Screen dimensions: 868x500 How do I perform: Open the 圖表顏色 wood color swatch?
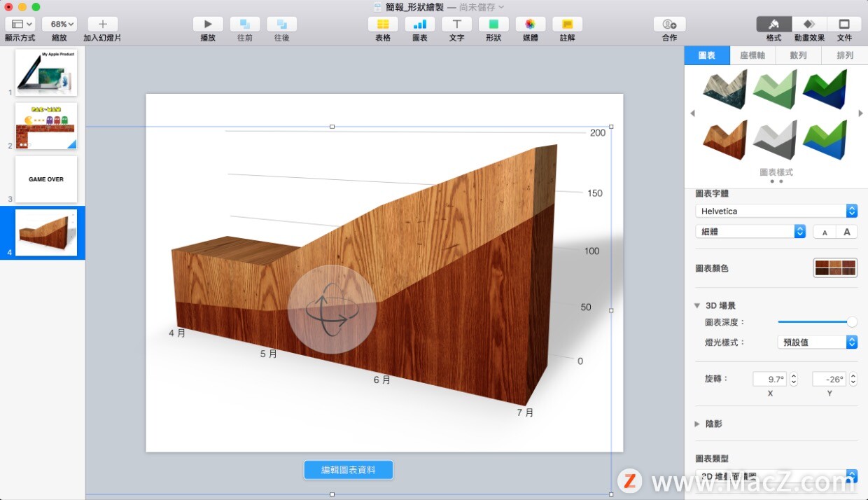pyautogui.click(x=835, y=268)
